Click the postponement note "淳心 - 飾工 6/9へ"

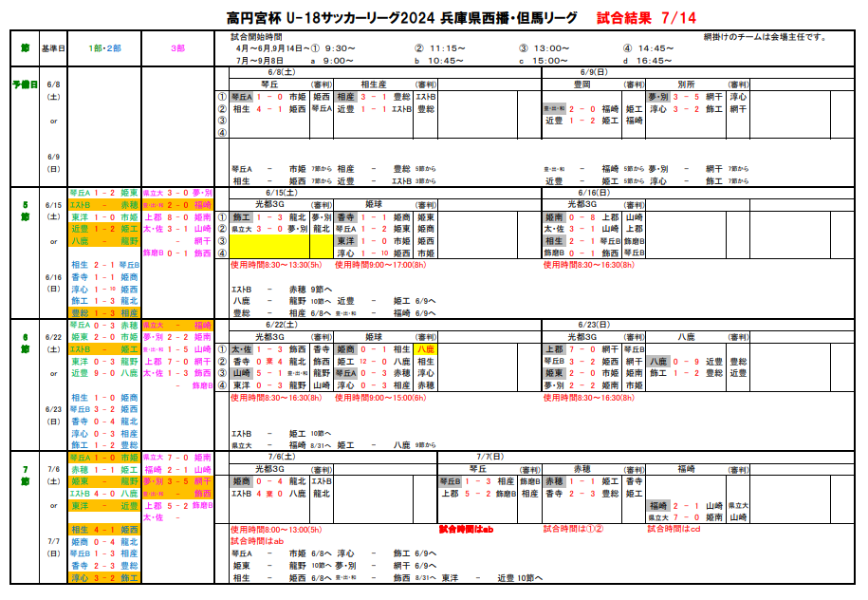tap(386, 553)
